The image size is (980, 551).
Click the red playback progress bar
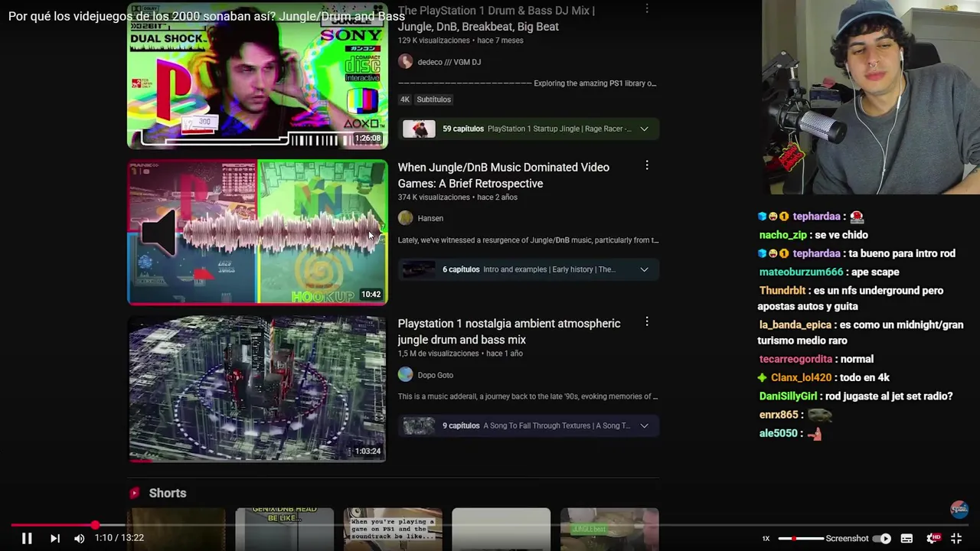click(x=490, y=526)
